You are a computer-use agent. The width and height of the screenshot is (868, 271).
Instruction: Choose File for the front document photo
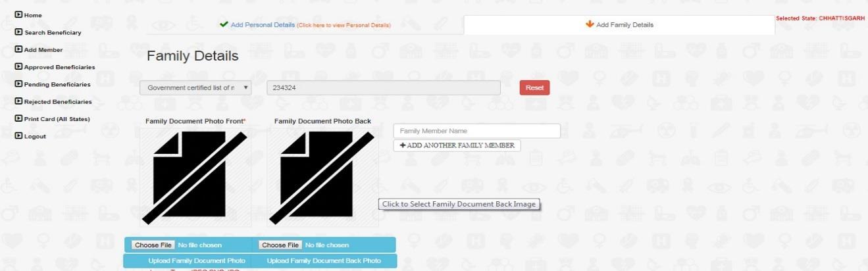click(153, 245)
